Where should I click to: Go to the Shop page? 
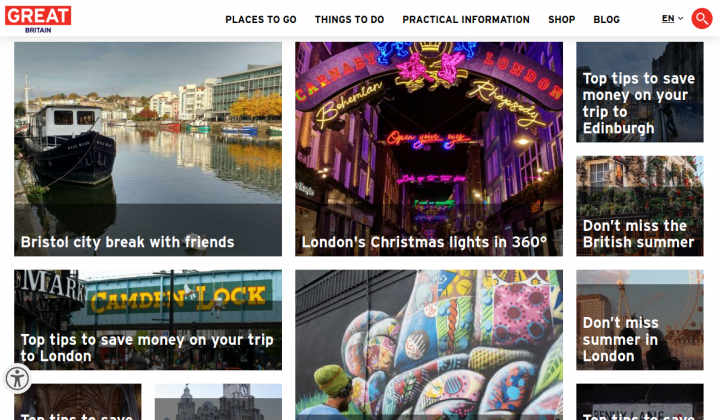pos(562,20)
